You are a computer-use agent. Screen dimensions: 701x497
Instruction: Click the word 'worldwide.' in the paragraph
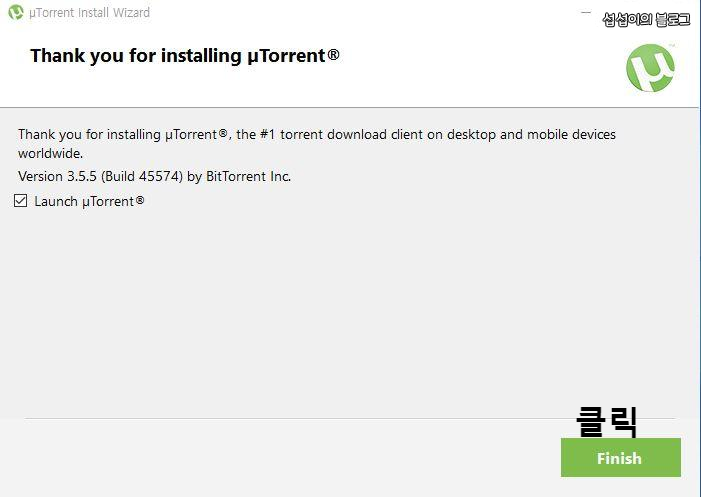(x=51, y=154)
